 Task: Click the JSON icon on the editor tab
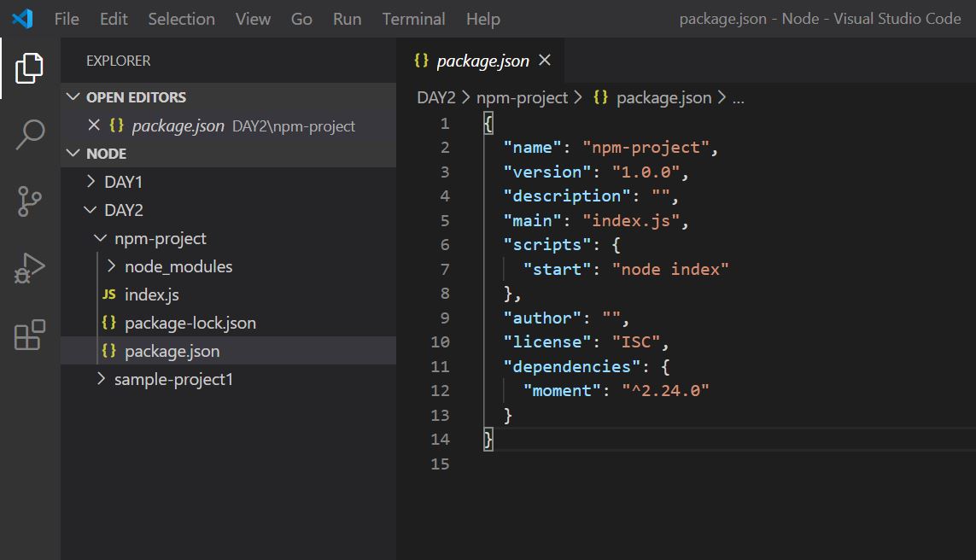(422, 61)
